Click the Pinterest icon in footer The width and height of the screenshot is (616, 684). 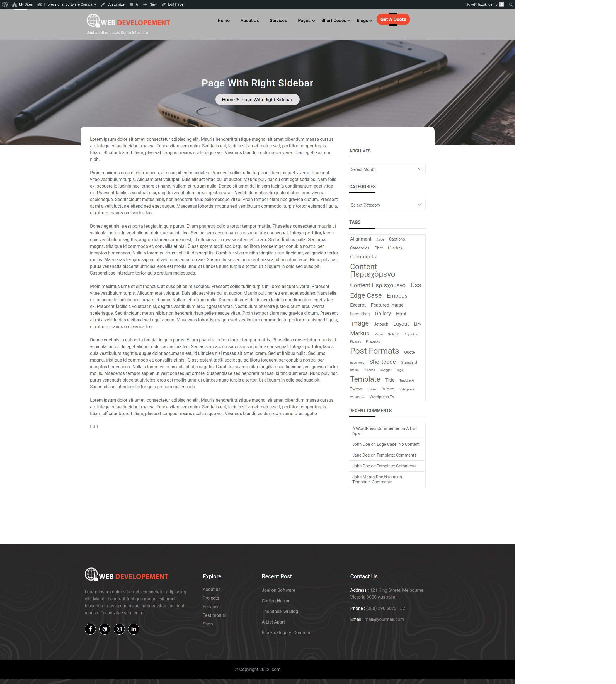tap(105, 629)
